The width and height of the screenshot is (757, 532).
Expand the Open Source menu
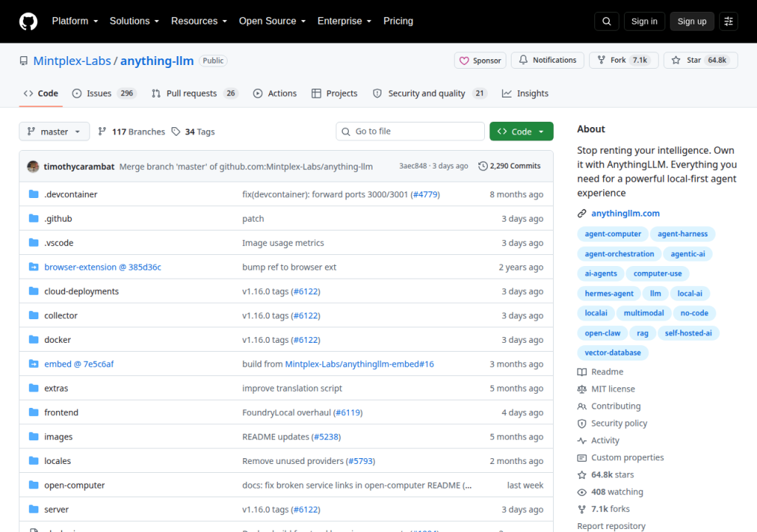pos(272,21)
